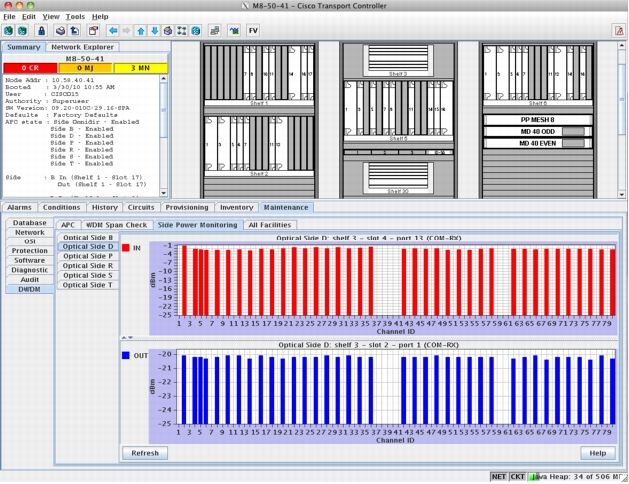
Task: Select Optical Side T
Action: 88,285
